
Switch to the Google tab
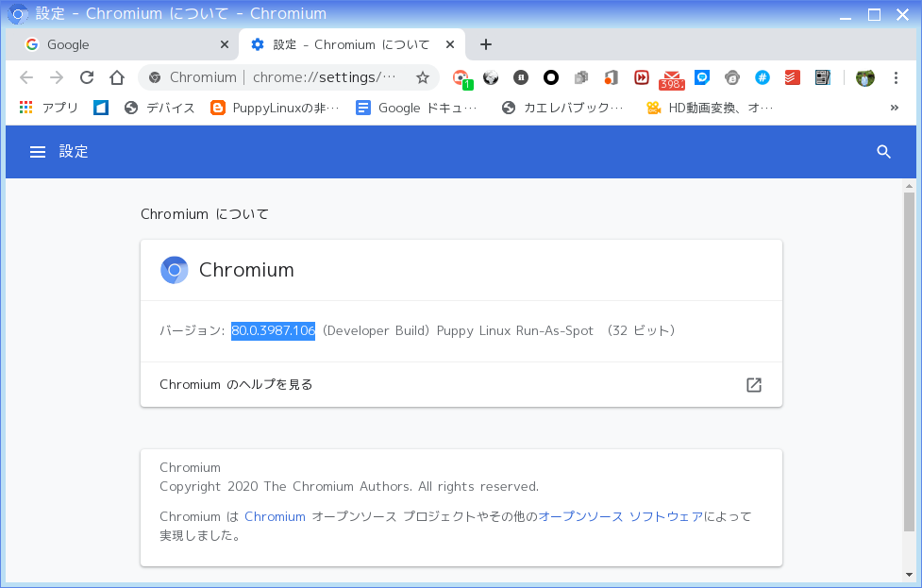[x=123, y=44]
